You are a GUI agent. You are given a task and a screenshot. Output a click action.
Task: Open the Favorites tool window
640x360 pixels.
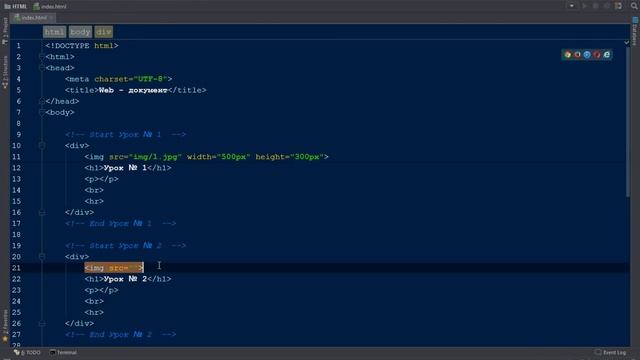coord(5,325)
